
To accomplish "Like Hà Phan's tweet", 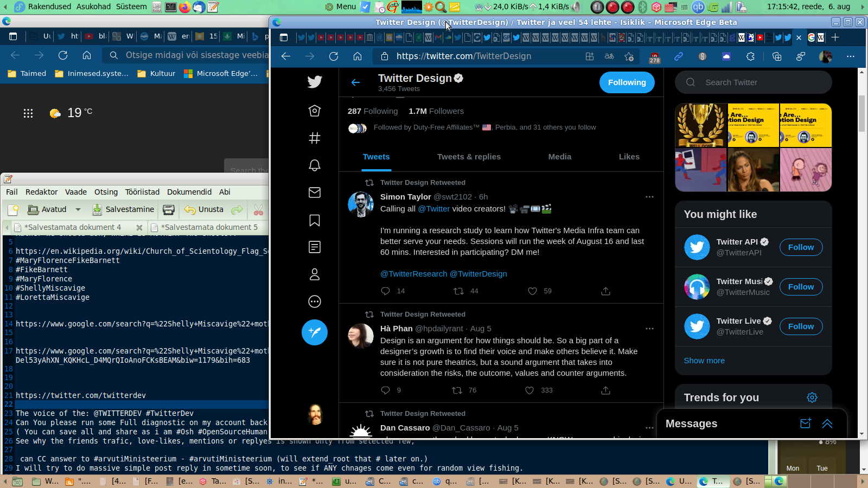I will 529,390.
